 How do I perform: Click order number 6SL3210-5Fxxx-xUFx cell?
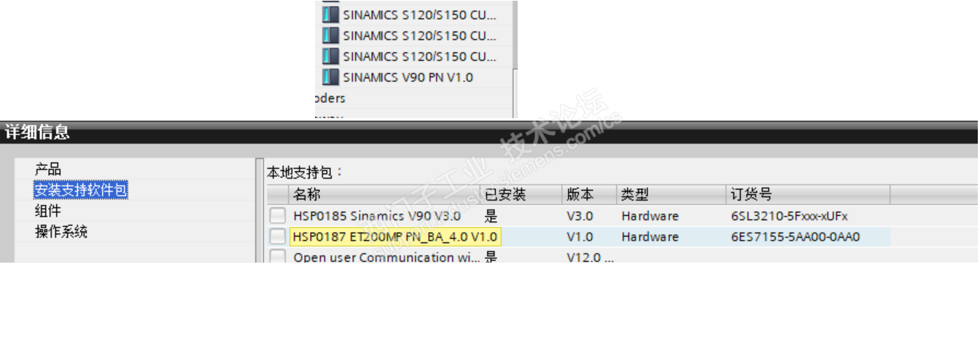point(789,216)
